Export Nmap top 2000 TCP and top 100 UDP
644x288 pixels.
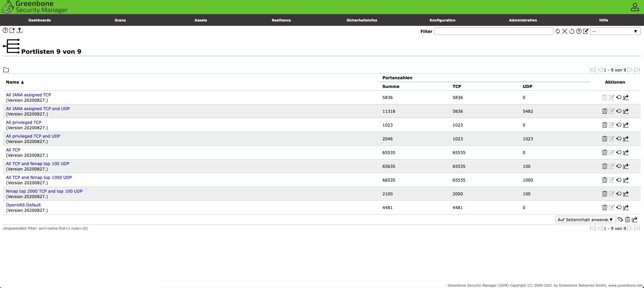pos(626,194)
